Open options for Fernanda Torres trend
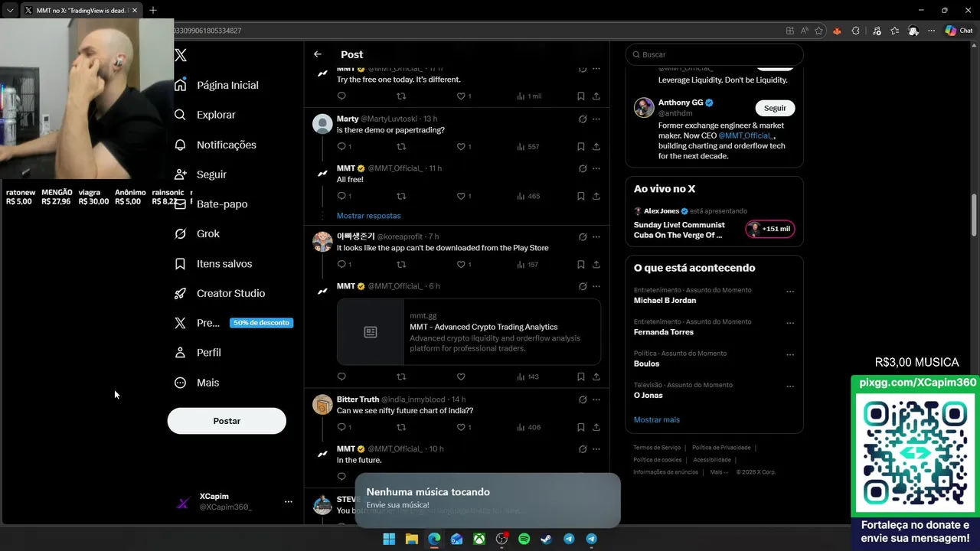980x551 pixels. point(790,323)
